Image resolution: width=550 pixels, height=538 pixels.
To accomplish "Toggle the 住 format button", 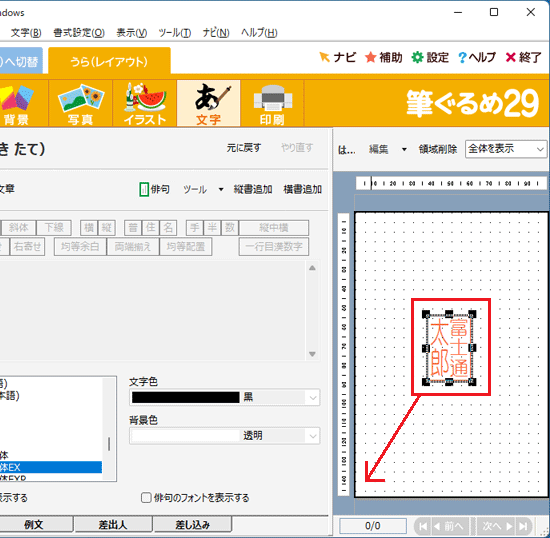I will coord(150,228).
